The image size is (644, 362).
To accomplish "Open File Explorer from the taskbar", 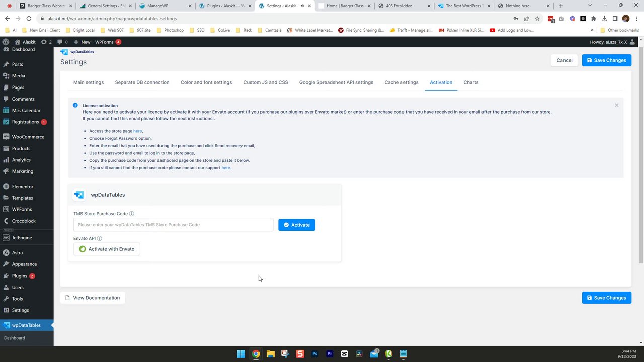I will 270,354.
